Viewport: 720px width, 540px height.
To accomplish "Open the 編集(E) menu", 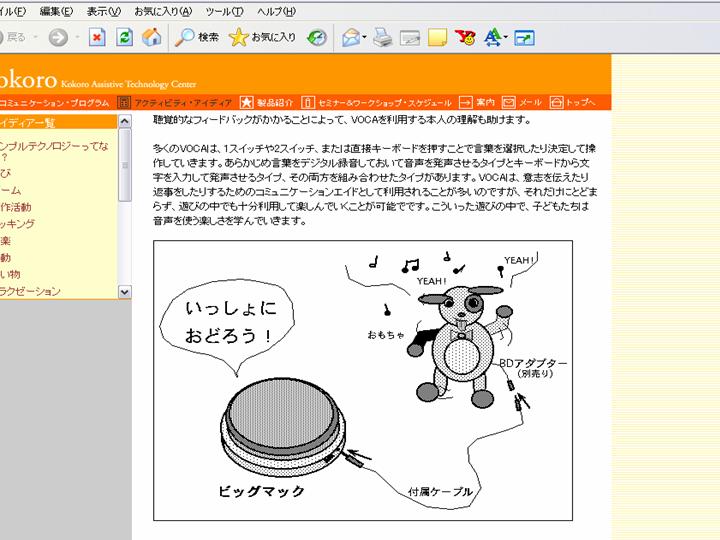I will point(56,11).
